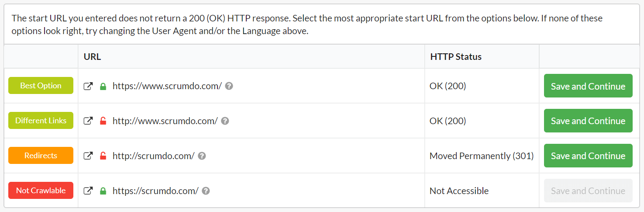
Task: Save and Continue for Redirects row
Action: [x=588, y=156]
